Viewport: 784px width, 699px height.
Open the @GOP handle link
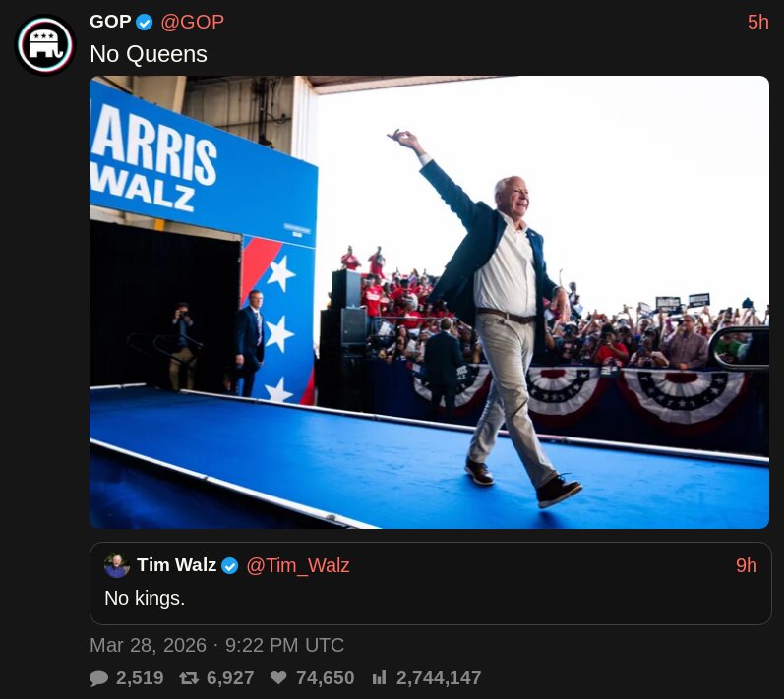tap(192, 22)
